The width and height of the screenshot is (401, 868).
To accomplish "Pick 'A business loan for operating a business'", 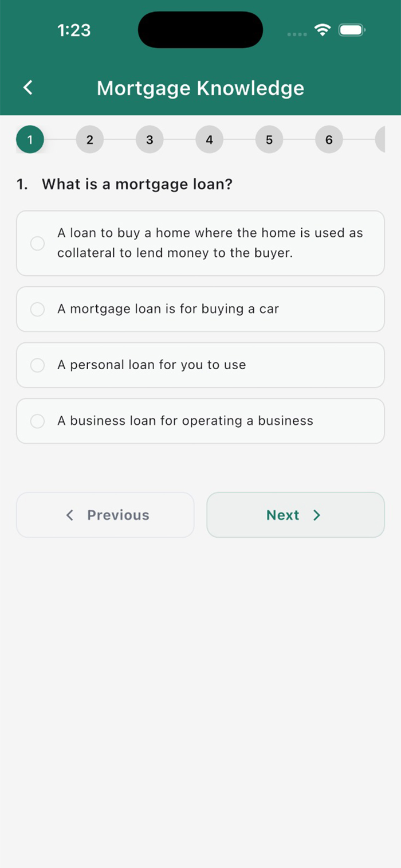I will point(200,421).
